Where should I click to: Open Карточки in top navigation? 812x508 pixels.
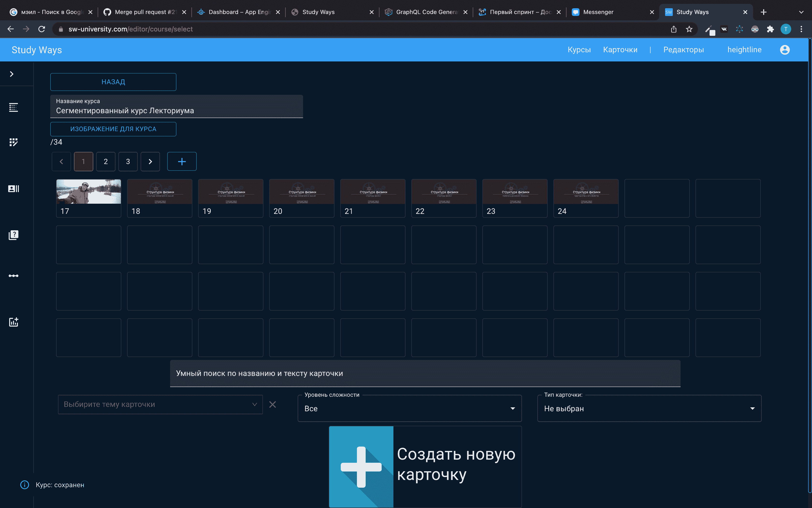(x=620, y=50)
